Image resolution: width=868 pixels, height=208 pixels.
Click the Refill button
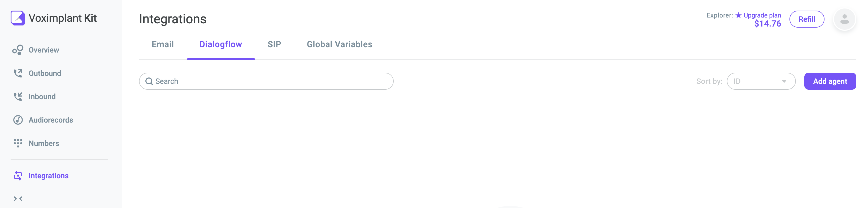click(x=807, y=19)
